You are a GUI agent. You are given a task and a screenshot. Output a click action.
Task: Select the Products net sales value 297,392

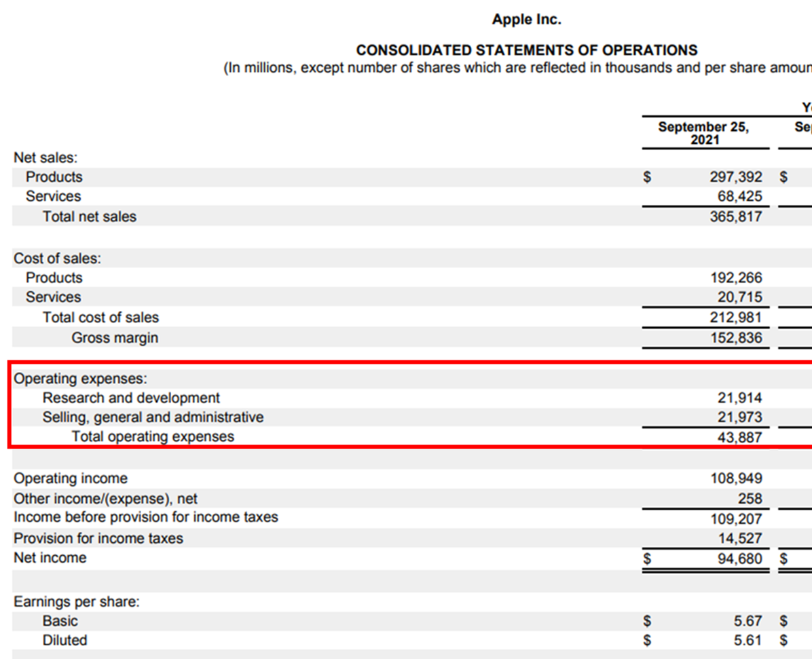(x=736, y=177)
